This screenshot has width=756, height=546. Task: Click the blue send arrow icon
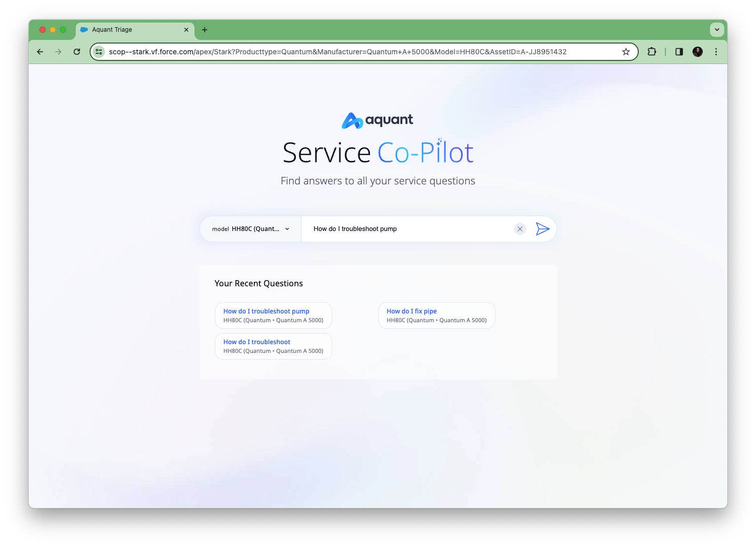pyautogui.click(x=542, y=229)
